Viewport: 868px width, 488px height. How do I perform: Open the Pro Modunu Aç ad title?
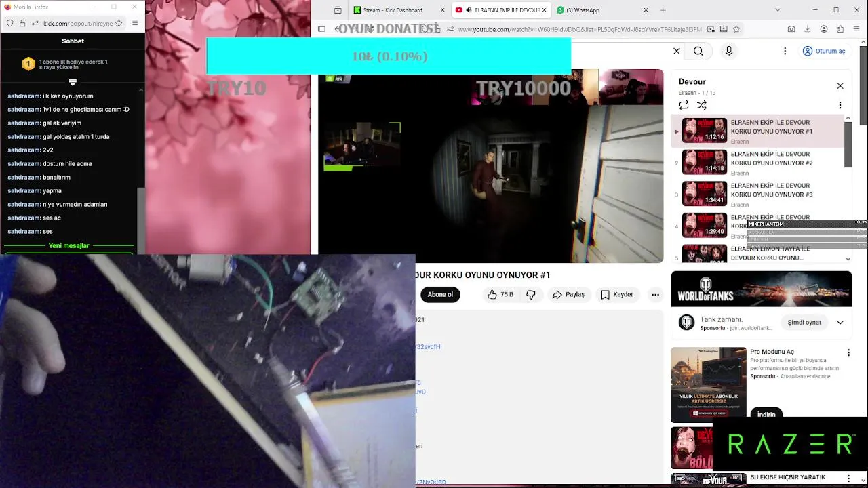772,352
